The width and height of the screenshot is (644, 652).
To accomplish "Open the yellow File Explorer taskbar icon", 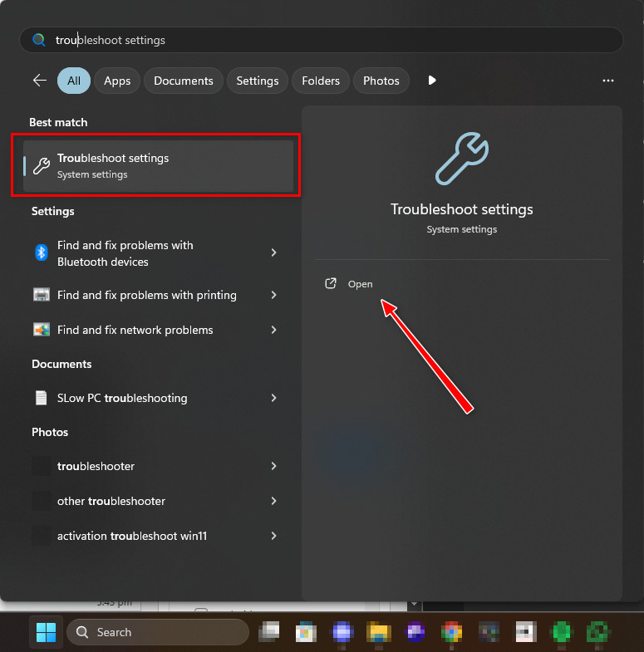I will point(379,632).
